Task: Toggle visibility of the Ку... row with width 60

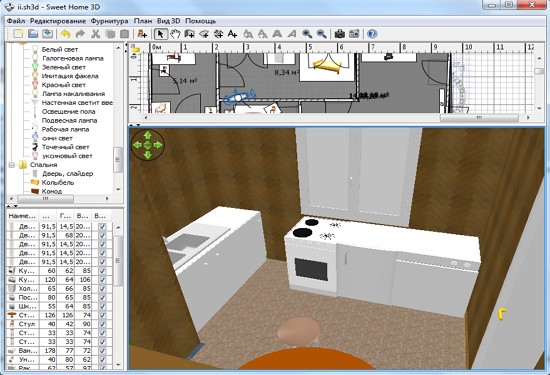Action: 102,271
